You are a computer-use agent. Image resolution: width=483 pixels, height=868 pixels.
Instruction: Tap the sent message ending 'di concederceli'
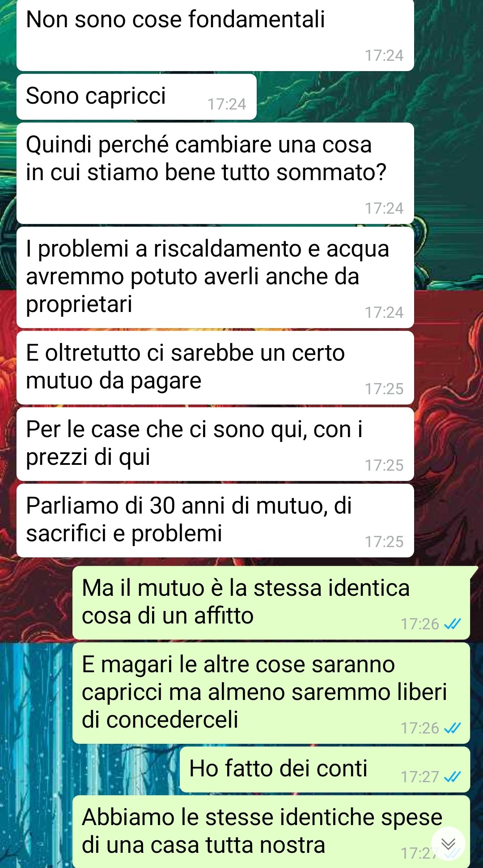click(x=271, y=693)
